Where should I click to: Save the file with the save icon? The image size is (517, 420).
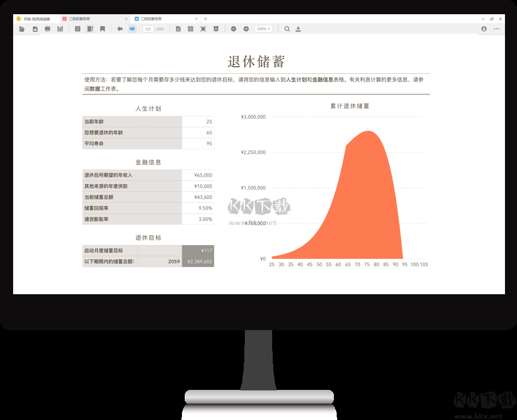click(60, 29)
